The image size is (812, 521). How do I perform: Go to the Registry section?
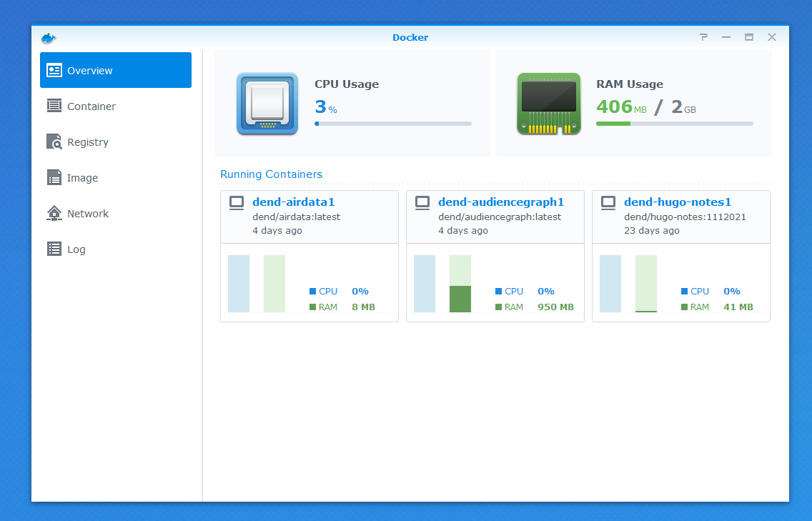[116, 142]
